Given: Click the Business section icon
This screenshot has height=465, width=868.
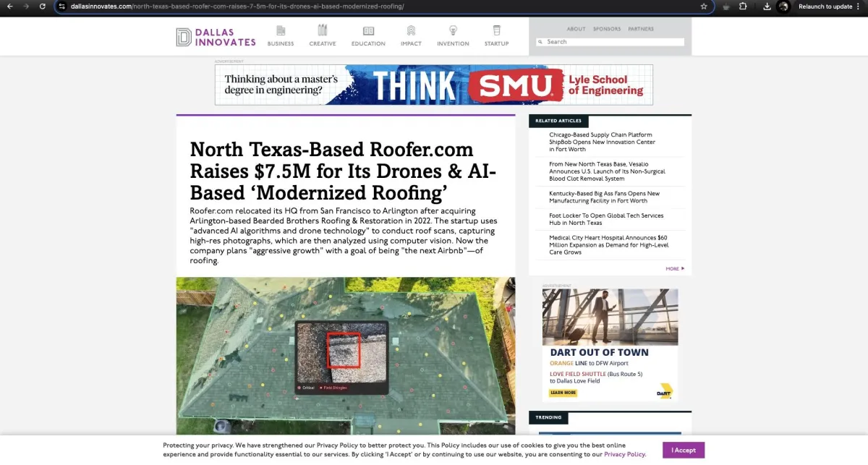Looking at the screenshot, I should [x=281, y=30].
